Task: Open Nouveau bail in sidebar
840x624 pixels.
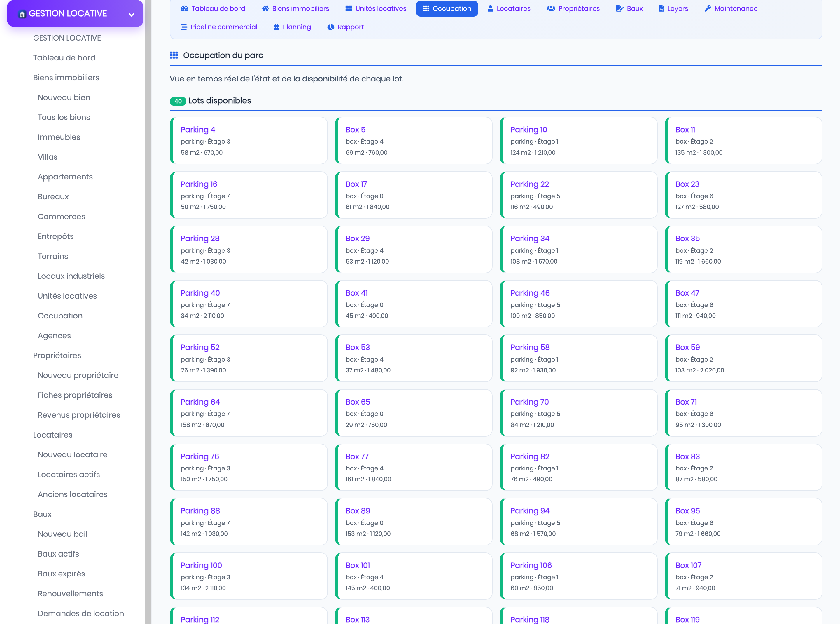Action: (63, 534)
